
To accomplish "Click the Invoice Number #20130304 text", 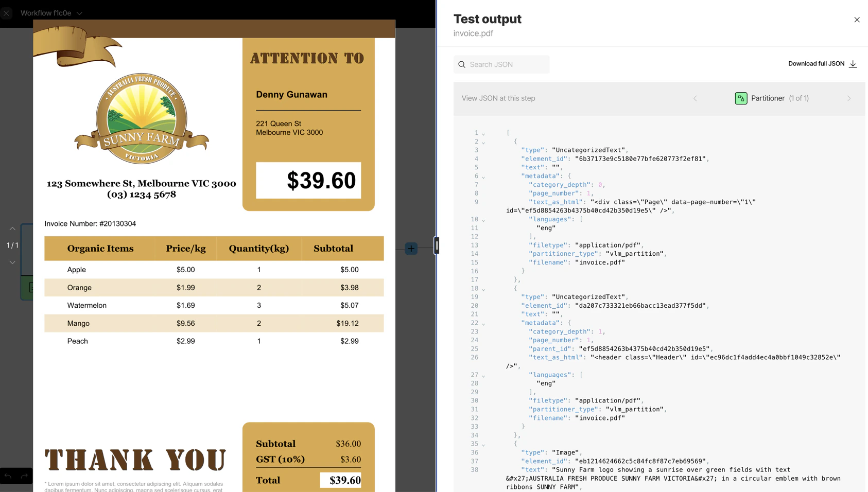I will [90, 224].
